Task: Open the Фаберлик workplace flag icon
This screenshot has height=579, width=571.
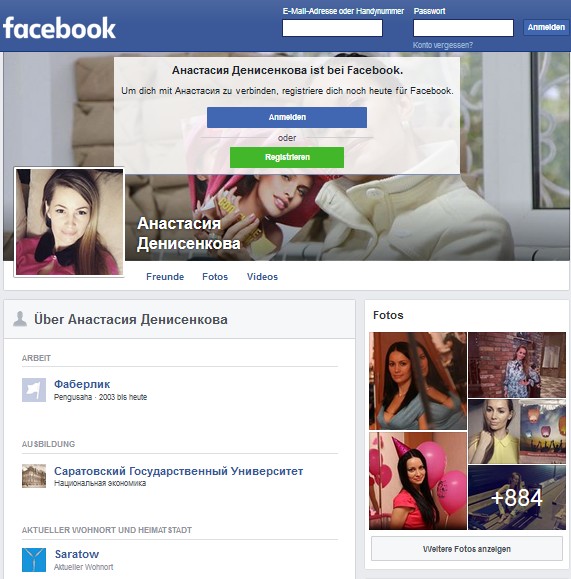Action: [x=34, y=390]
